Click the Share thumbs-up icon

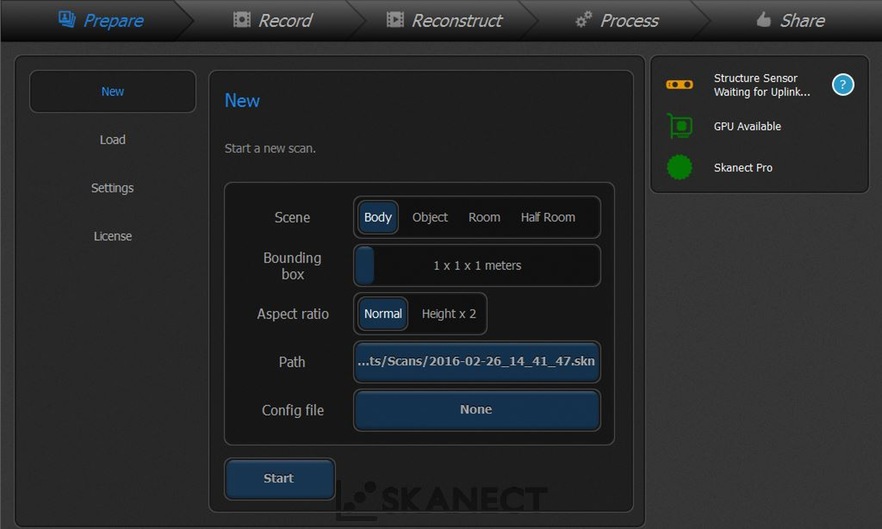(x=763, y=20)
